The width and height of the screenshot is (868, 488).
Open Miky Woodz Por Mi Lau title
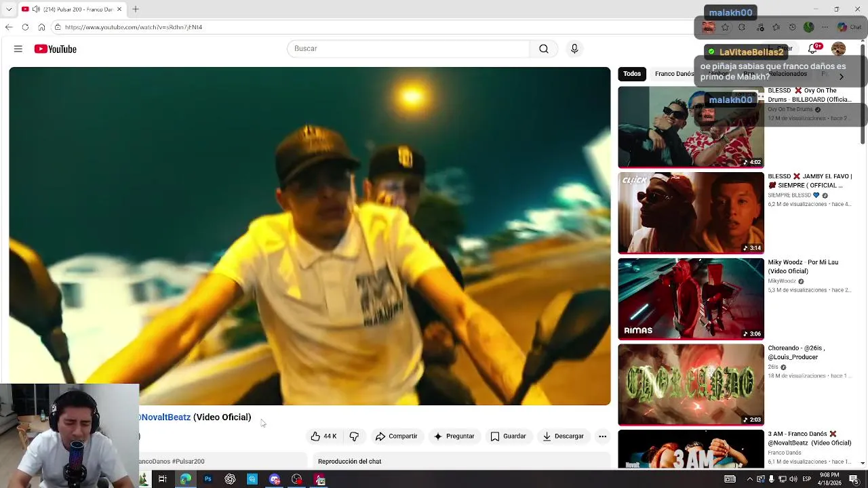[x=803, y=266]
